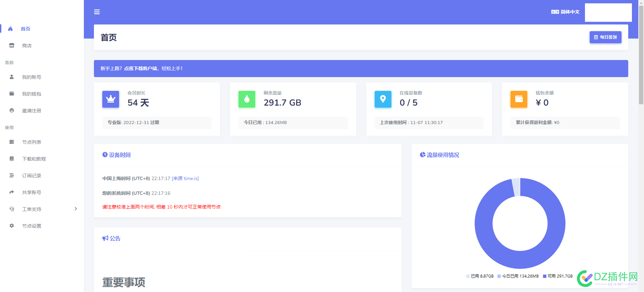Open 订阅记录 in sidebar
The image size is (644, 292).
pyautogui.click(x=32, y=176)
